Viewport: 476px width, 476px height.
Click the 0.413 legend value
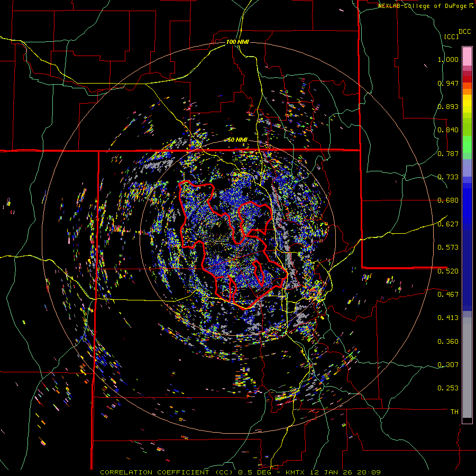tap(448, 318)
